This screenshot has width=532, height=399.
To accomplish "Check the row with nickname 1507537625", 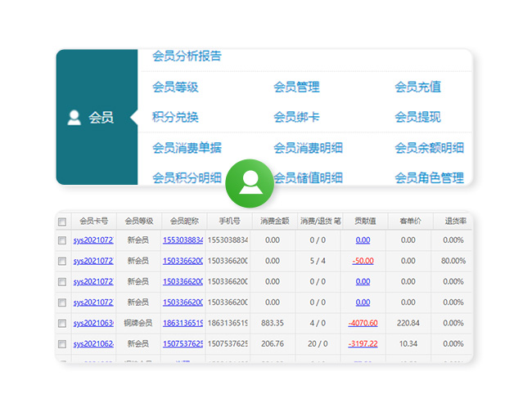I will tap(62, 344).
